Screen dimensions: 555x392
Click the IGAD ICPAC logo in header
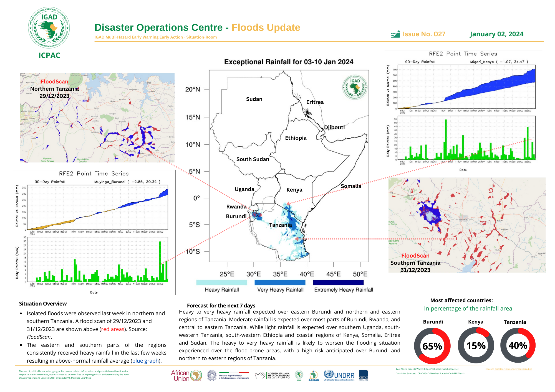tap(49, 28)
